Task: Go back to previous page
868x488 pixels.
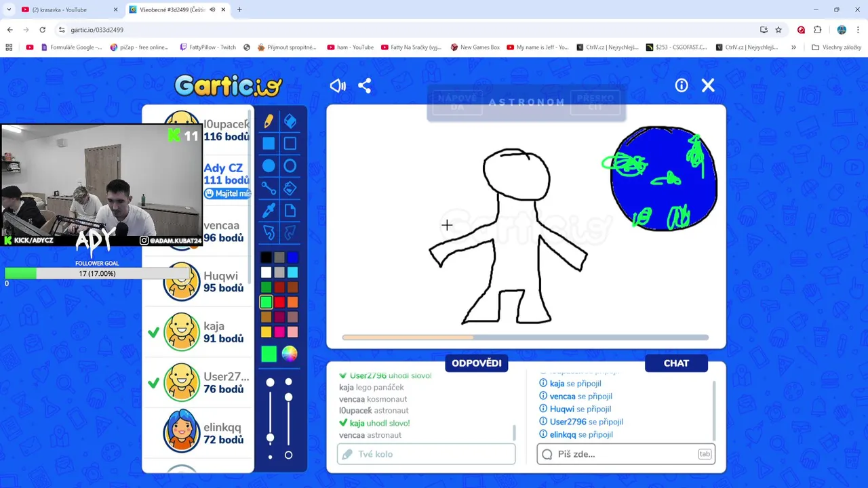Action: tap(9, 30)
